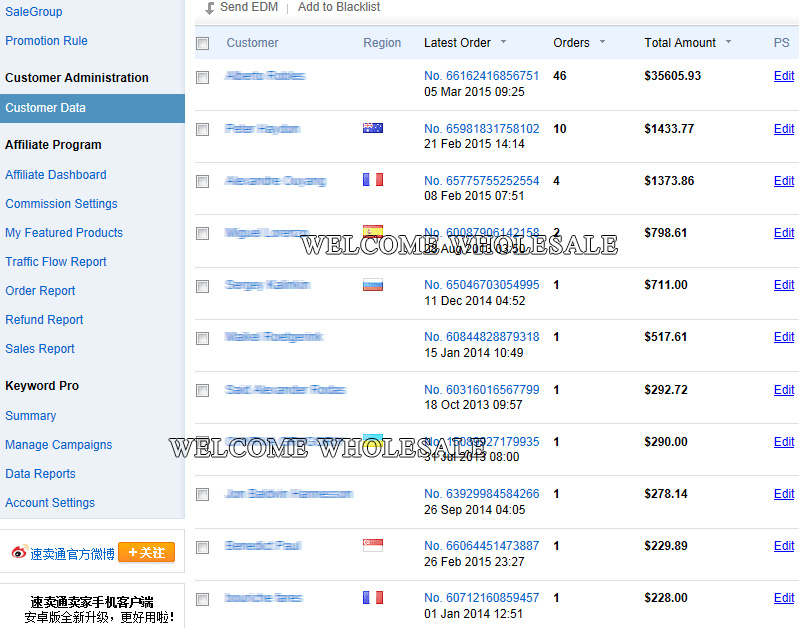This screenshot has width=799, height=628.
Task: Click the Australian flag region icon
Action: (x=372, y=128)
